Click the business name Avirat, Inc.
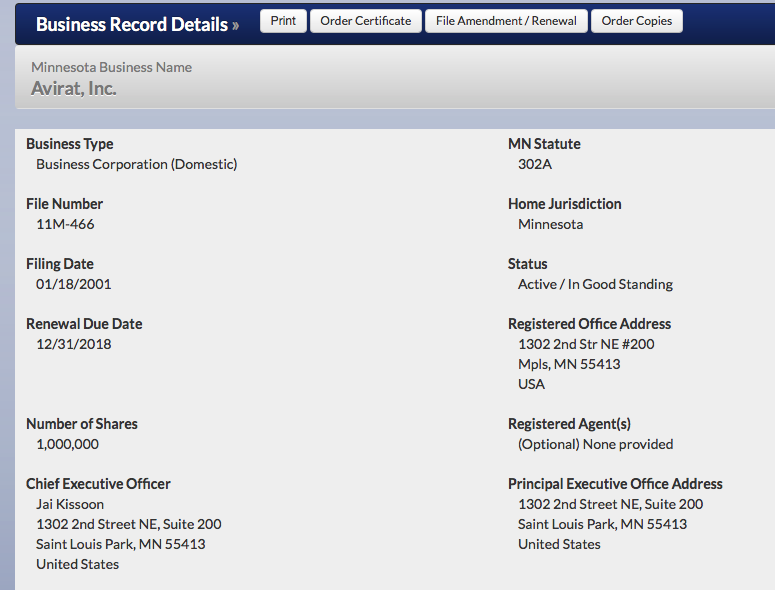The width and height of the screenshot is (775, 590). (x=74, y=88)
